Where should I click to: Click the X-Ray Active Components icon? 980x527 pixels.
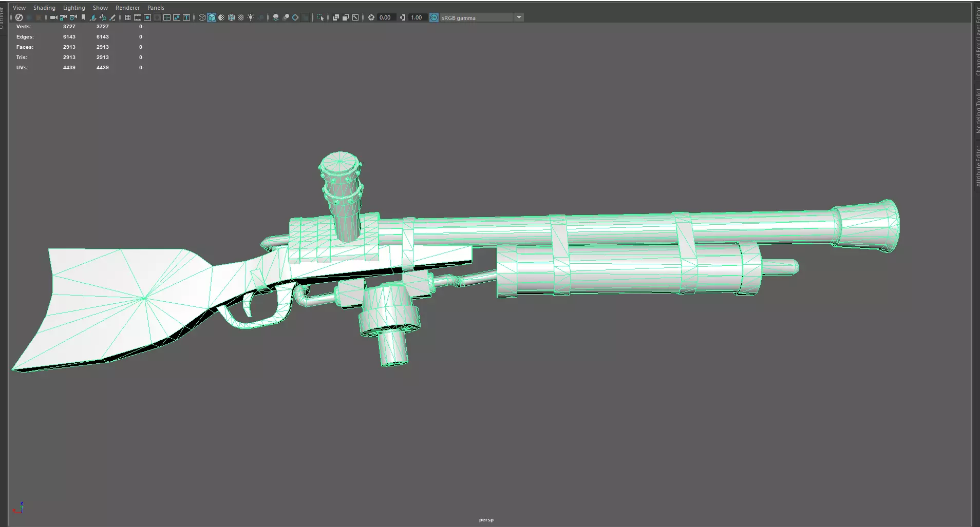coord(346,17)
